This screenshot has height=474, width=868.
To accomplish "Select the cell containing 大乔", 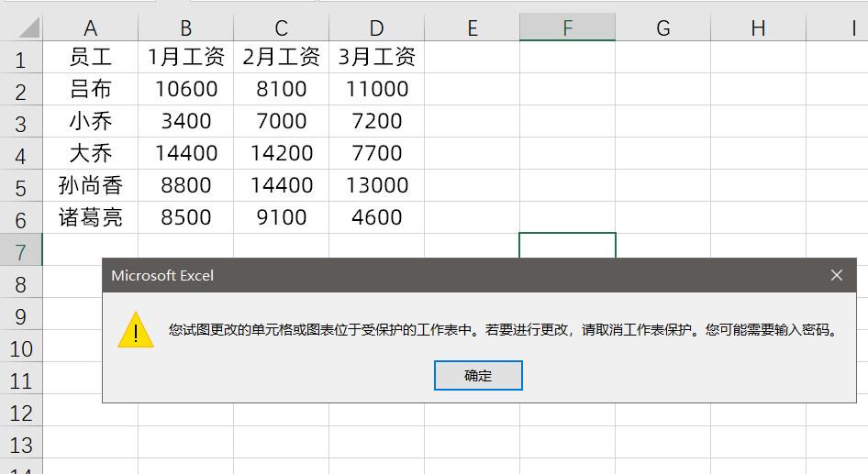I will pyautogui.click(x=91, y=153).
